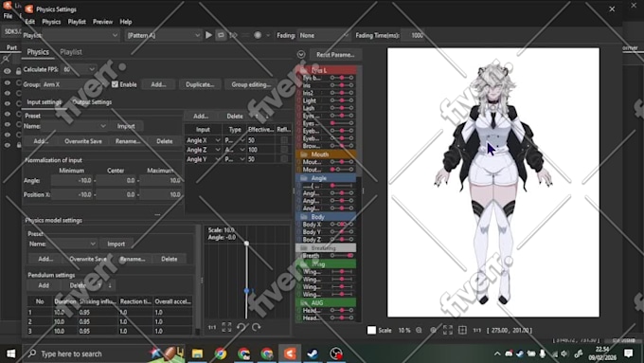Click the microphone tray icon
Screen dimensions: 644x363
click(x=543, y=354)
